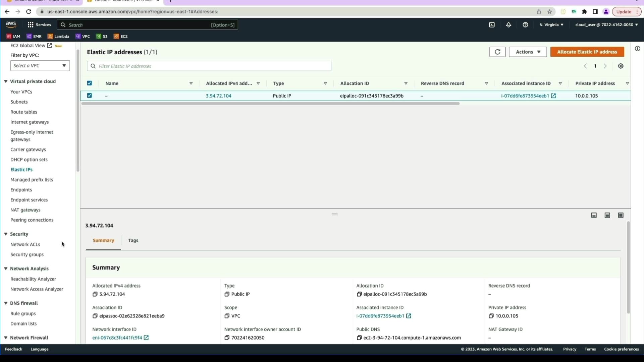Open the N. Virginia region menu
Viewport: 644px width, 362px height.
[x=551, y=25]
